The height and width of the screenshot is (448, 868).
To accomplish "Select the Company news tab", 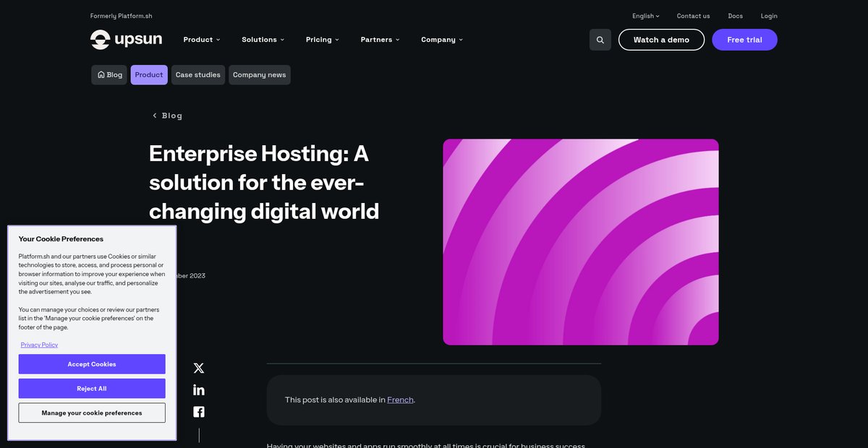I will 260,75.
